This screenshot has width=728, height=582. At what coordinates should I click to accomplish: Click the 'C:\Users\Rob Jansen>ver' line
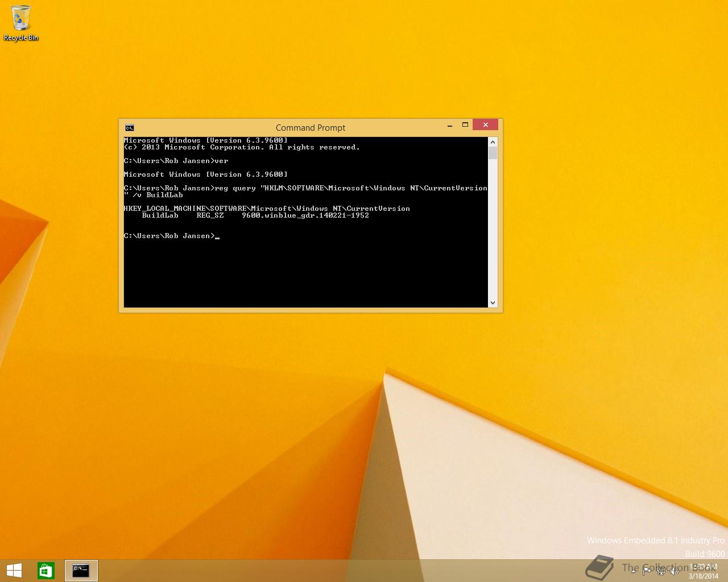point(176,161)
